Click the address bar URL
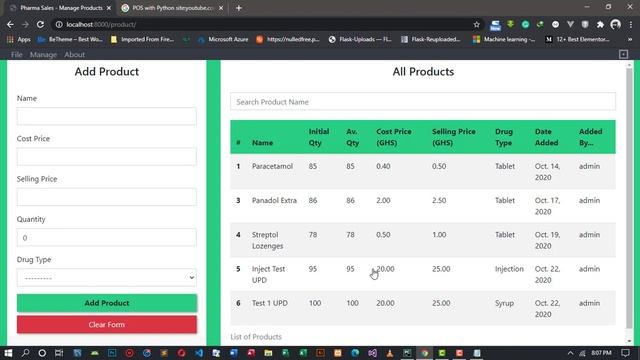The height and width of the screenshot is (360, 640). coord(101,24)
